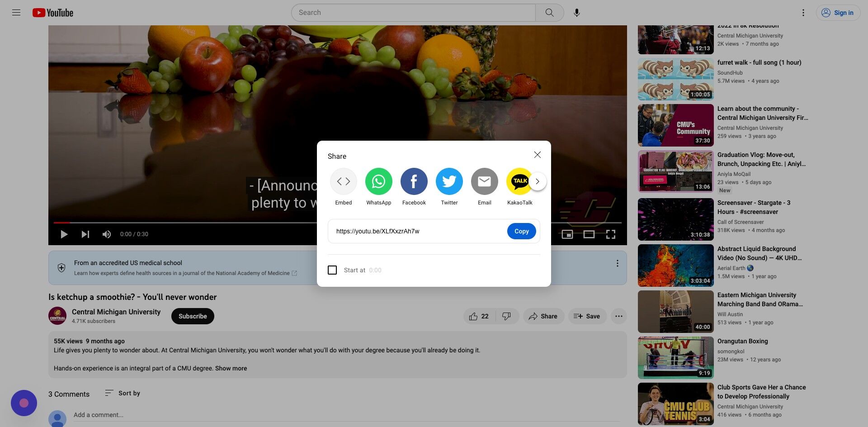Screen dimensions: 868x427
Task: Select the share URL text field
Action: pos(418,231)
